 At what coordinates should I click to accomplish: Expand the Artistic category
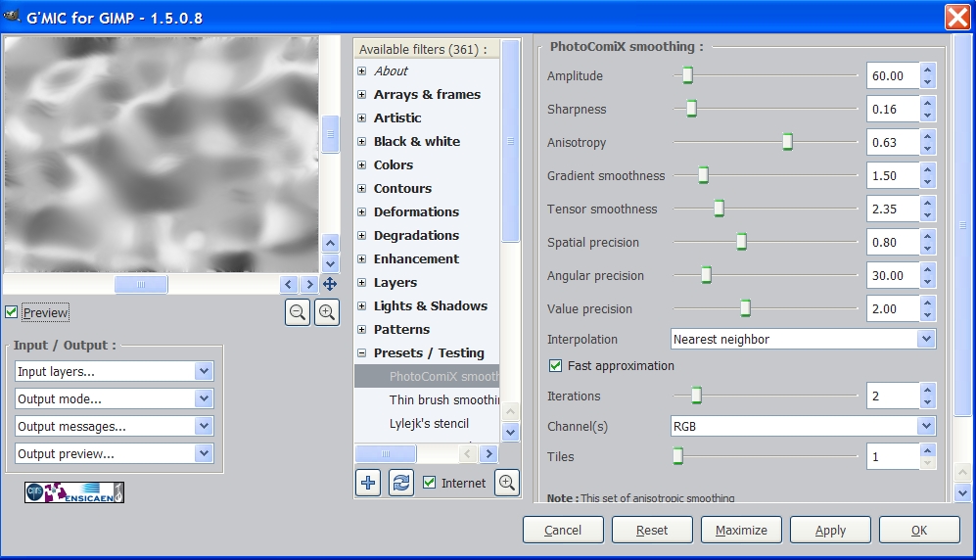point(361,117)
